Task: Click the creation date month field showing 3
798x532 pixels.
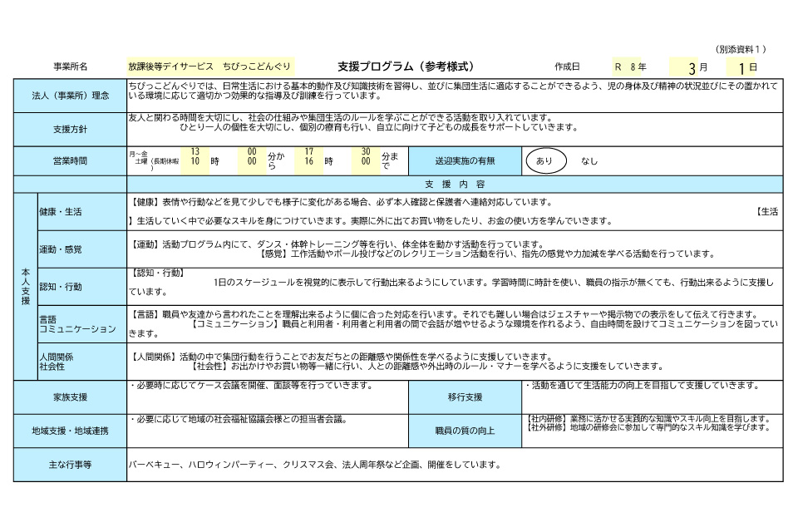Action: point(689,67)
